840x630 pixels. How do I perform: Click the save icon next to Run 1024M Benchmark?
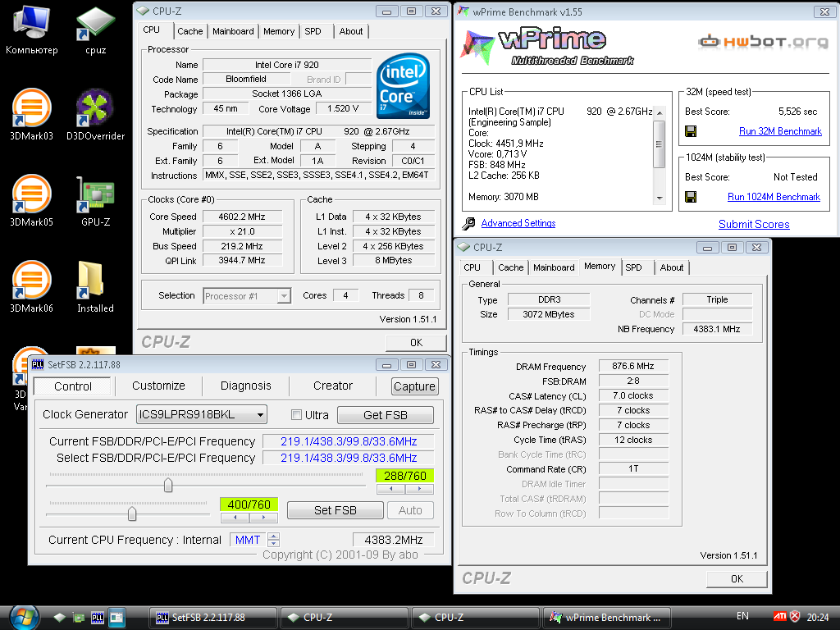click(x=691, y=197)
